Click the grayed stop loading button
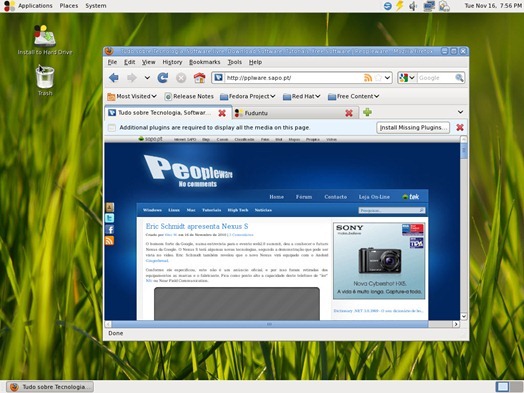This screenshot has height=393, width=524. click(x=181, y=78)
